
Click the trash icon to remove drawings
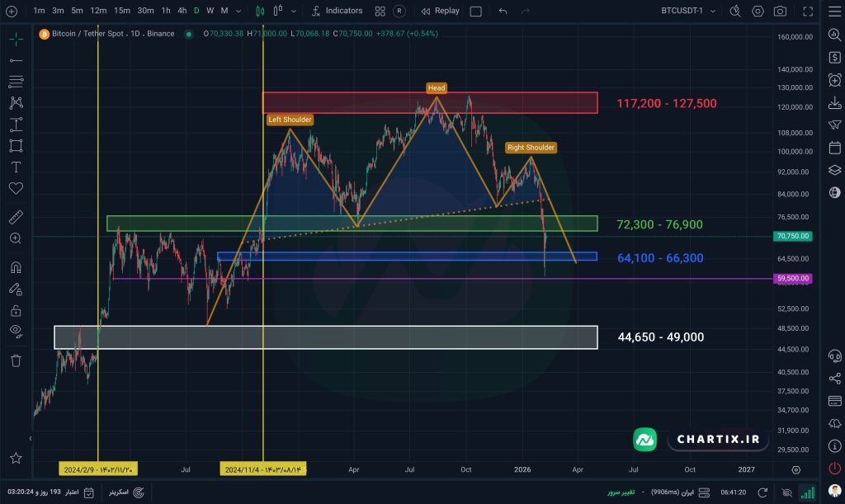(x=16, y=360)
